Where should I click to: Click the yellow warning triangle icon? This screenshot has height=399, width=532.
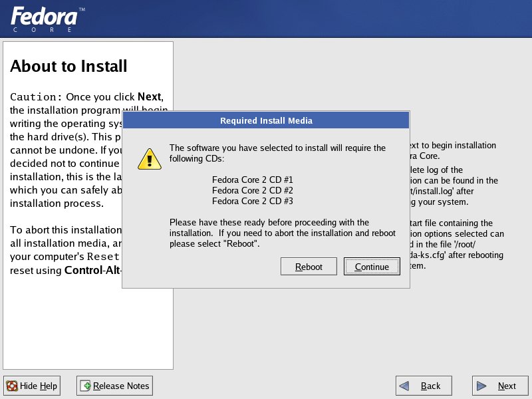pos(150,160)
